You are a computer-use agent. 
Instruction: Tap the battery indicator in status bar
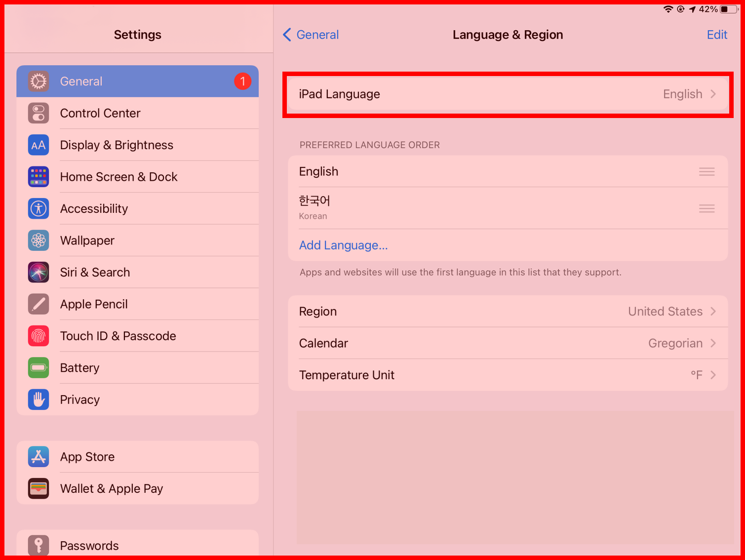[729, 9]
